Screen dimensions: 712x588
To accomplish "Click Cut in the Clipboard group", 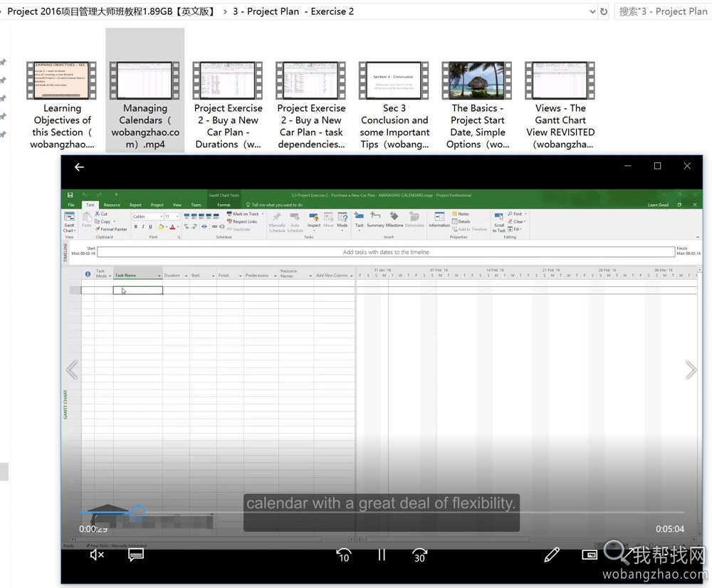I will coord(101,214).
